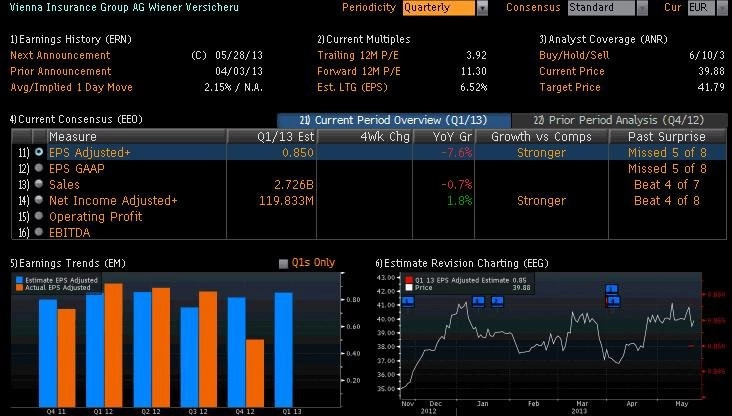Click the orange Actual EPS Adjusted legend swatch

pos(19,288)
